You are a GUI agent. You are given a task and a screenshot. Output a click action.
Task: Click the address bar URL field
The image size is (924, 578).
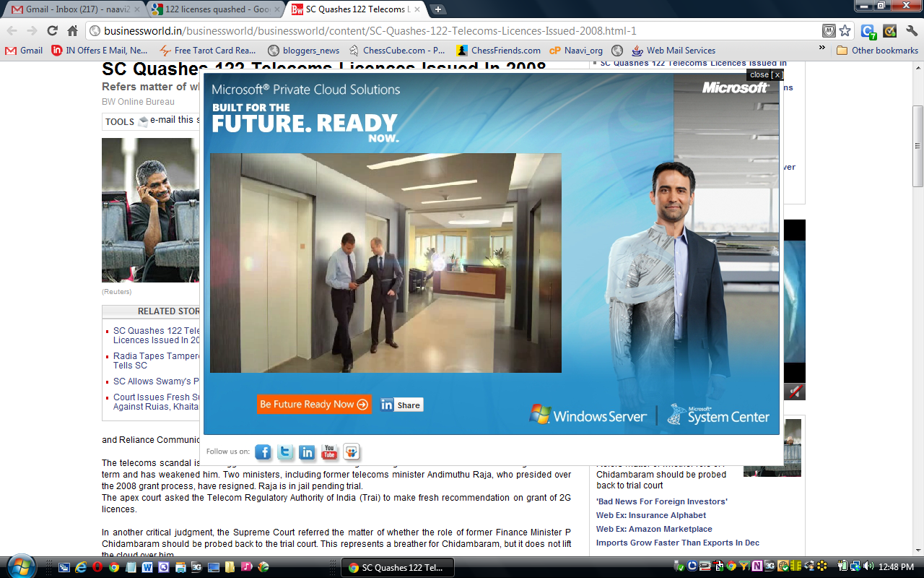pos(455,30)
